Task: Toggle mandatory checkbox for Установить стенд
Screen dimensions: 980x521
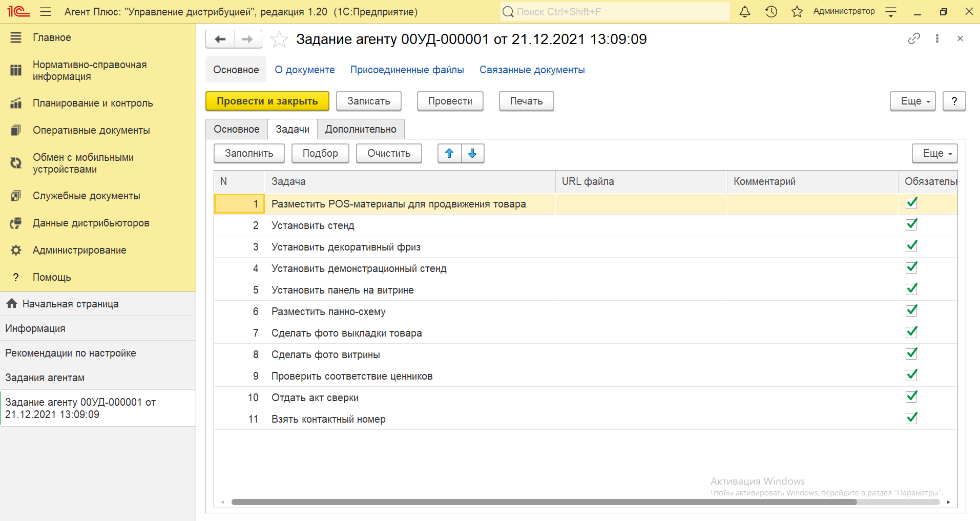Action: pos(911,225)
